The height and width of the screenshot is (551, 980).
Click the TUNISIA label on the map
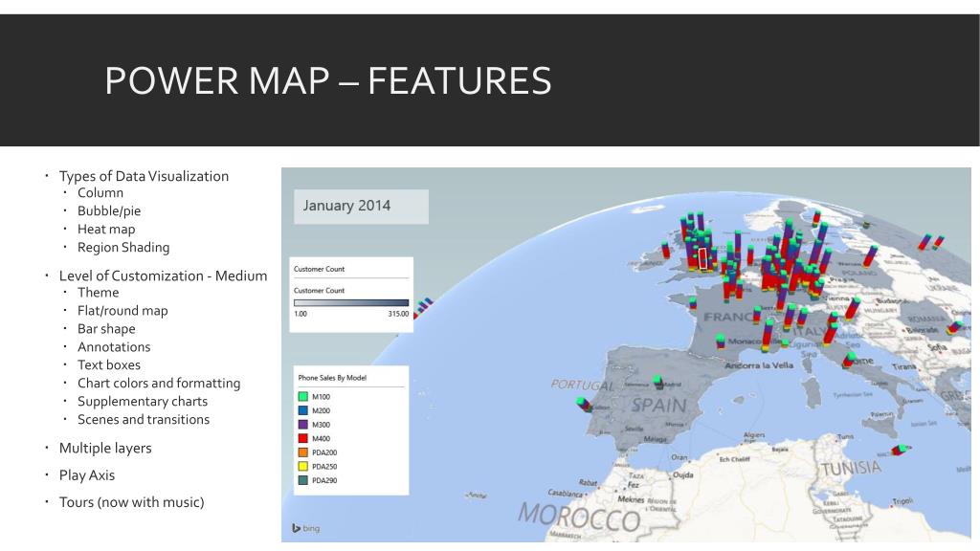coord(851,468)
